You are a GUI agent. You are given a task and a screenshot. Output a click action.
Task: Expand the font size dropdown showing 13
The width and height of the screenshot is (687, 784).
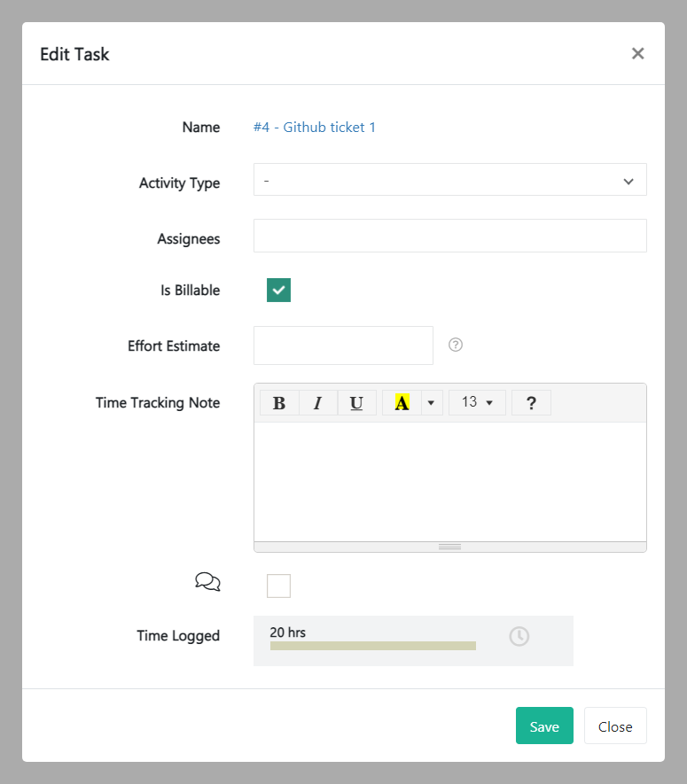click(x=477, y=402)
